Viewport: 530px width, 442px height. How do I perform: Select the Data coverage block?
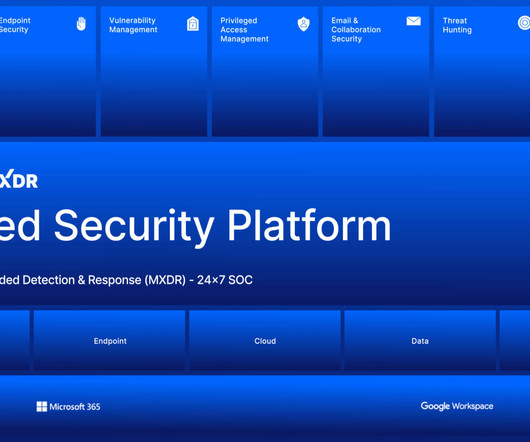click(420, 341)
